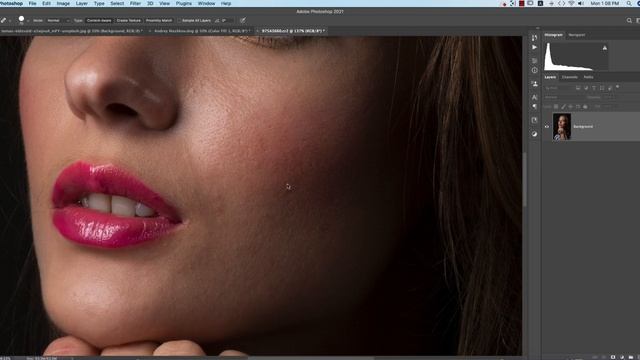The height and width of the screenshot is (360, 640).
Task: Open the Notes panel icon in the dock
Action: (535, 120)
